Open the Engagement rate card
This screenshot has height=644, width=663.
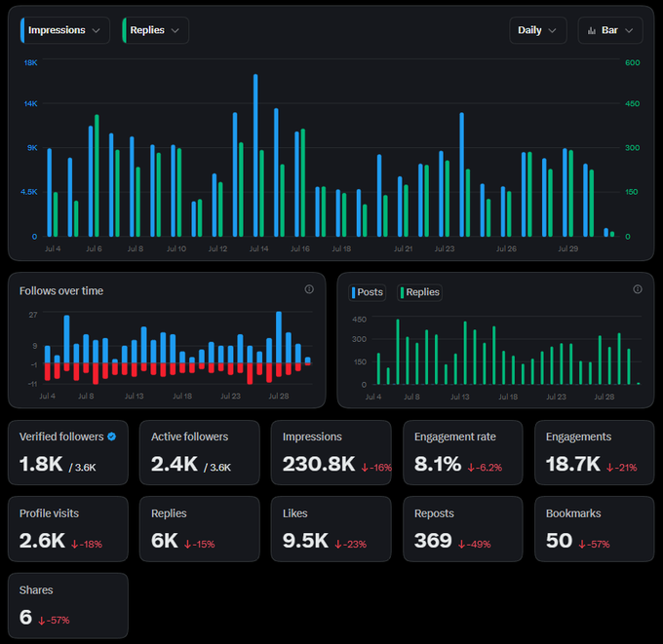[x=463, y=453]
